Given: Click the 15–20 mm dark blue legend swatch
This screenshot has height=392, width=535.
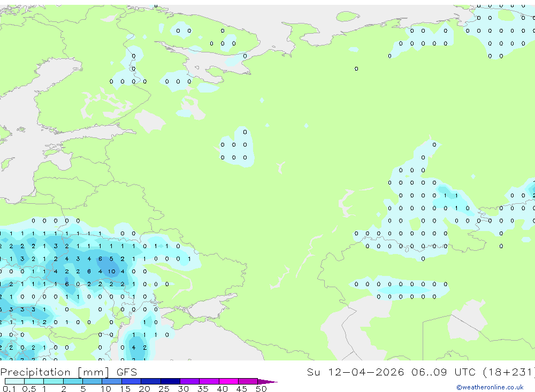Looking at the screenshot, I should (132, 381).
